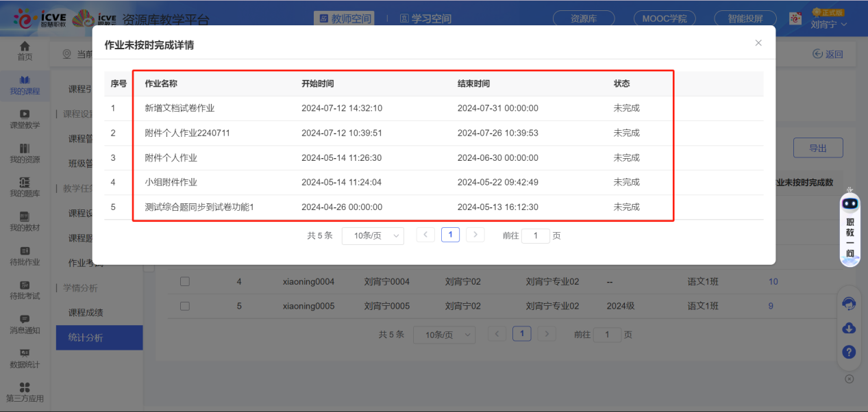868x412 pixels.
Task: Click the customer service headset icon
Action: 848,304
